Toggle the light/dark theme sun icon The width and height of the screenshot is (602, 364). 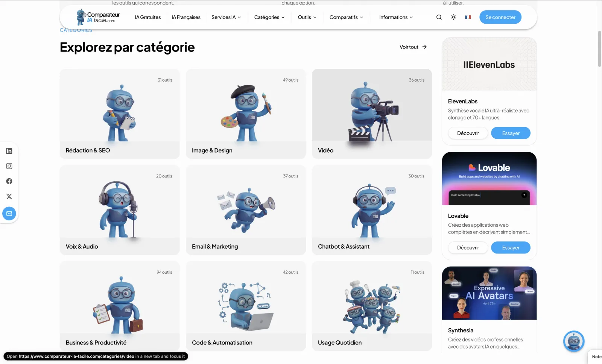pos(453,17)
